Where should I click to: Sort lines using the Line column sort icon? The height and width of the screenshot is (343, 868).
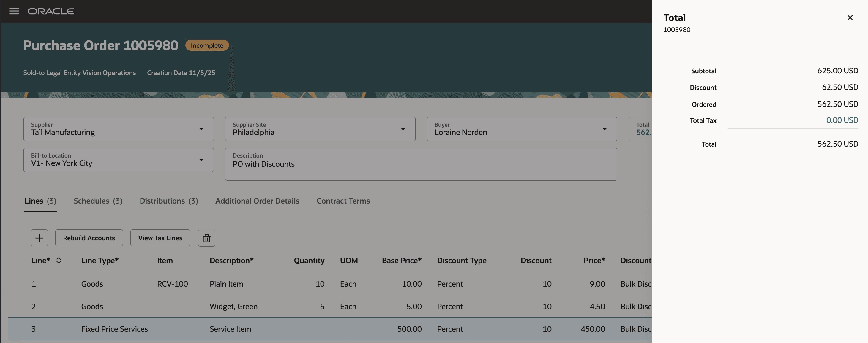click(59, 260)
